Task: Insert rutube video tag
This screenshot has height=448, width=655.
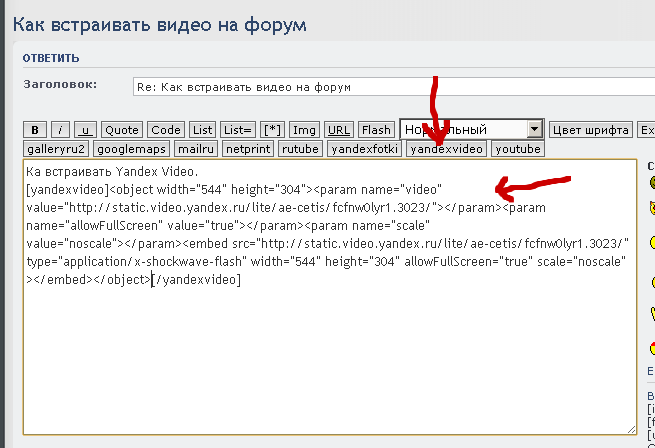Action: click(x=299, y=149)
